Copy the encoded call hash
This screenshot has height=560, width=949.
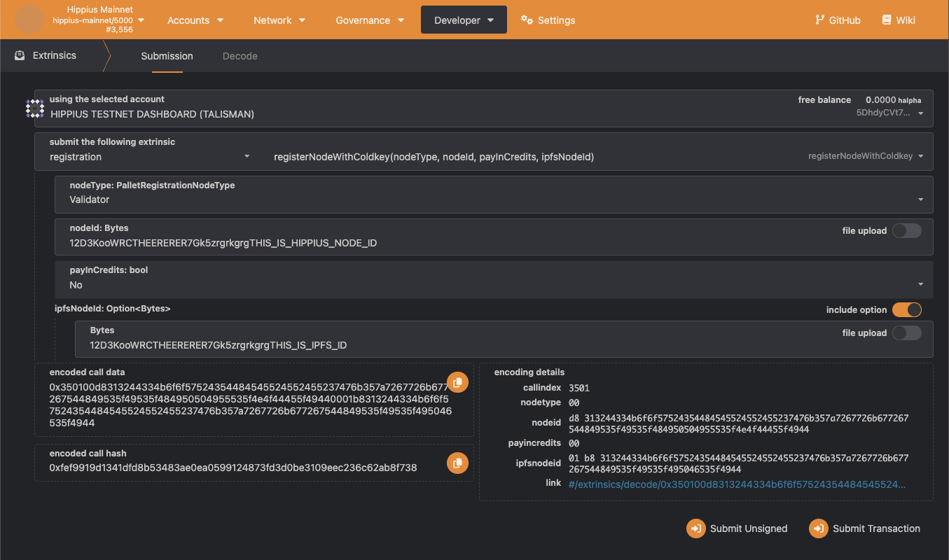coord(457,463)
